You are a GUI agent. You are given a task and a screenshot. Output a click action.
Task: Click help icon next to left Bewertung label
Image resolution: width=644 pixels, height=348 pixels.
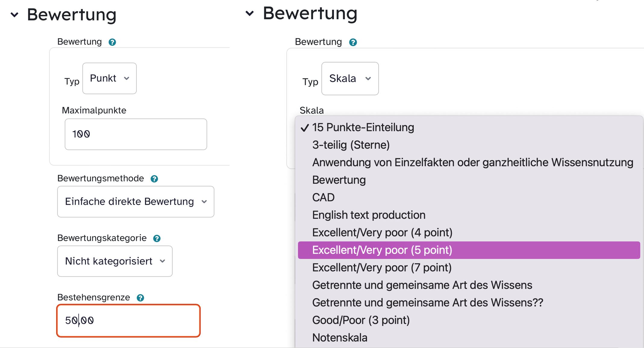pos(112,42)
